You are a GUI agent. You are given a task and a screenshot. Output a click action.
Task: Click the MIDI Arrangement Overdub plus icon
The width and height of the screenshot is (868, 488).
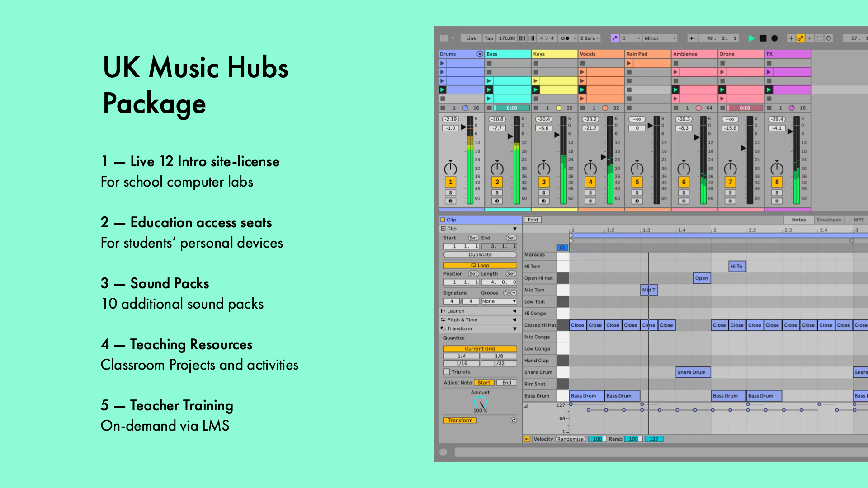[x=791, y=38]
